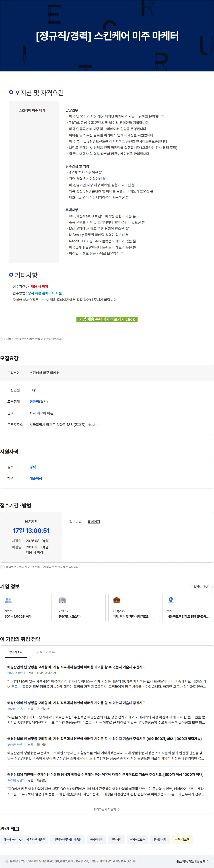Click the 전략기획 tag
This screenshot has width=214, height=868.
coord(116,839)
